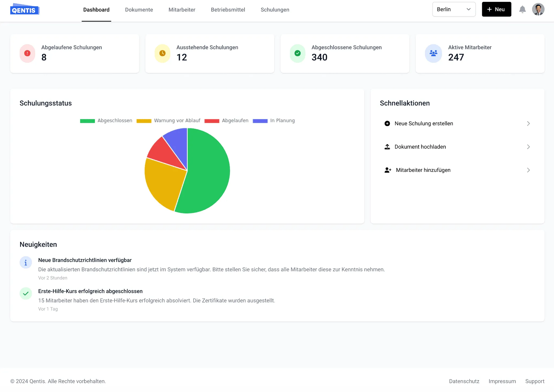The height and width of the screenshot is (392, 554).
Task: Open the Berlin location dropdown
Action: pos(454,9)
